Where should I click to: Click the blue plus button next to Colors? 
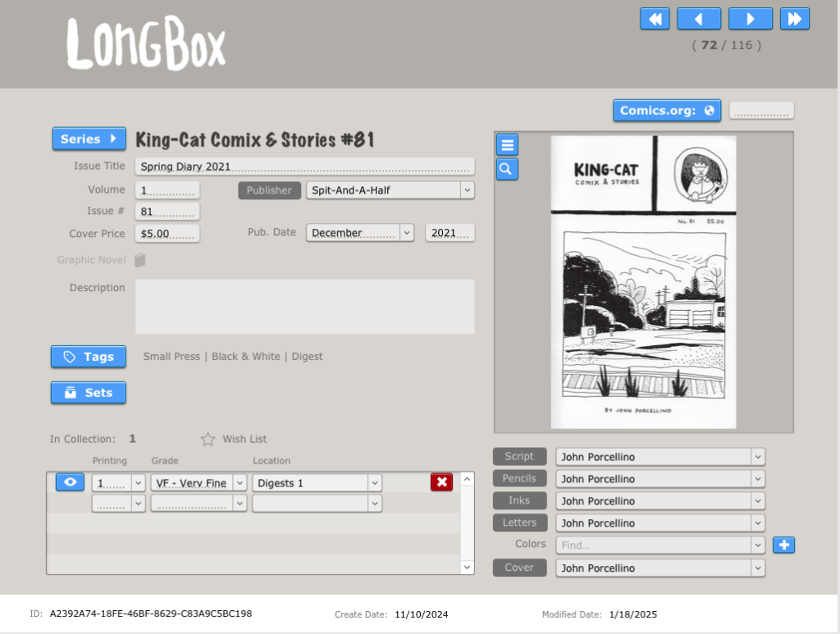click(783, 545)
